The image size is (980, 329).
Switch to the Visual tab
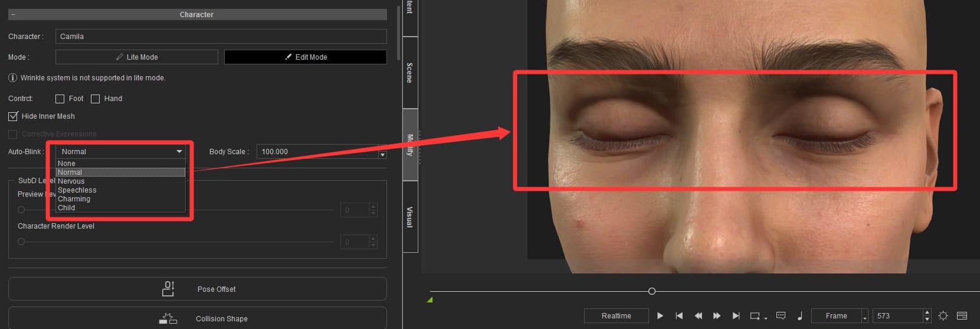click(x=410, y=217)
